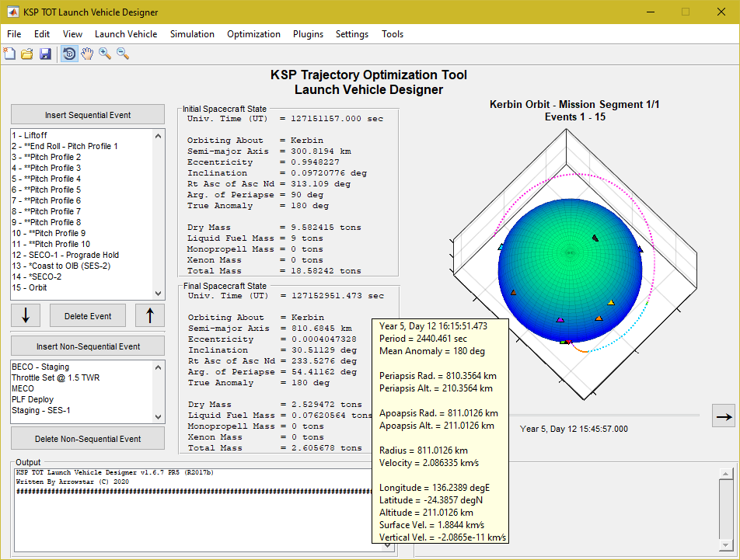Open the Optimization menu
This screenshot has width=740, height=560.
253,34
